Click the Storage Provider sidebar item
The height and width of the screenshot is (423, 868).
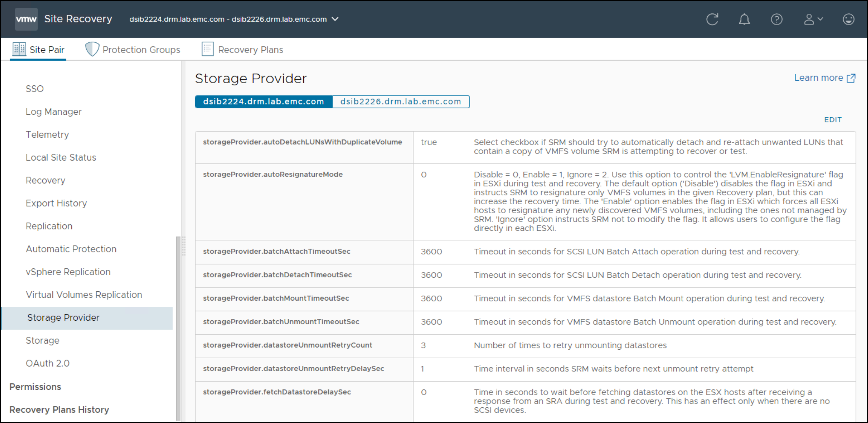pos(63,317)
